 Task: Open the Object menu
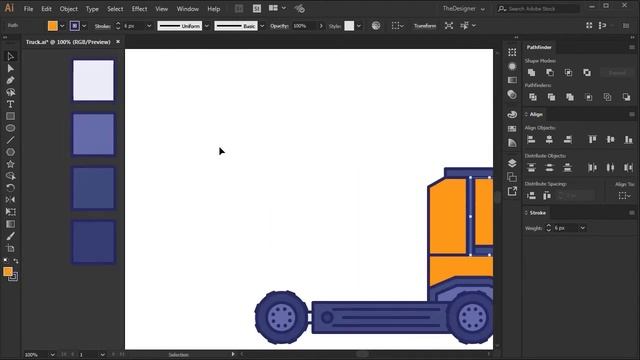(x=69, y=9)
